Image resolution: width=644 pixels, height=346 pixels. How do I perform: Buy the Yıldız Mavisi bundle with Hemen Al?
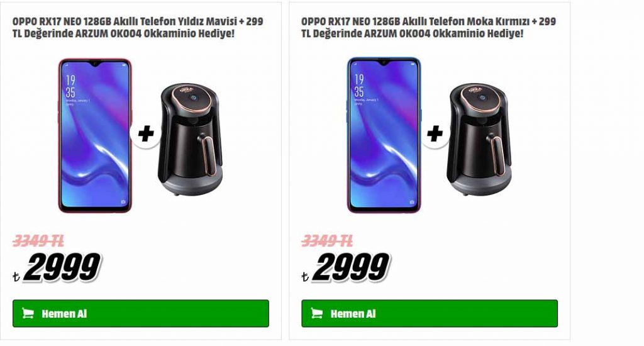(141, 313)
